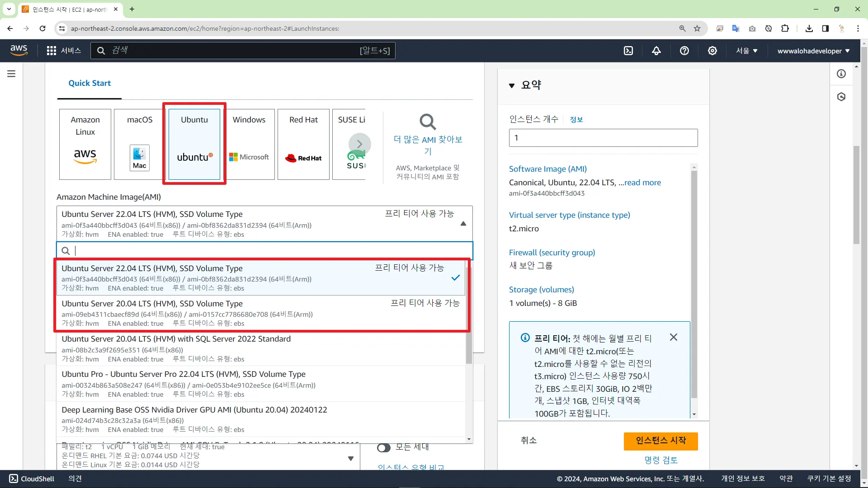This screenshot has height=488, width=868.
Task: Click the notifications bell icon
Action: (x=656, y=51)
